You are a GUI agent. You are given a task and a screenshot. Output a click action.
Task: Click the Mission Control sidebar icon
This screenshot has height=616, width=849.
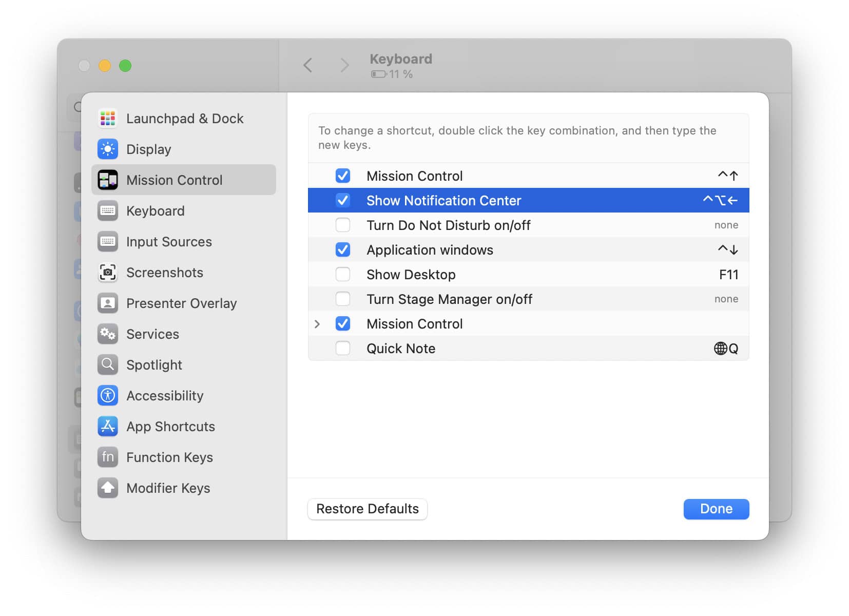(x=108, y=180)
